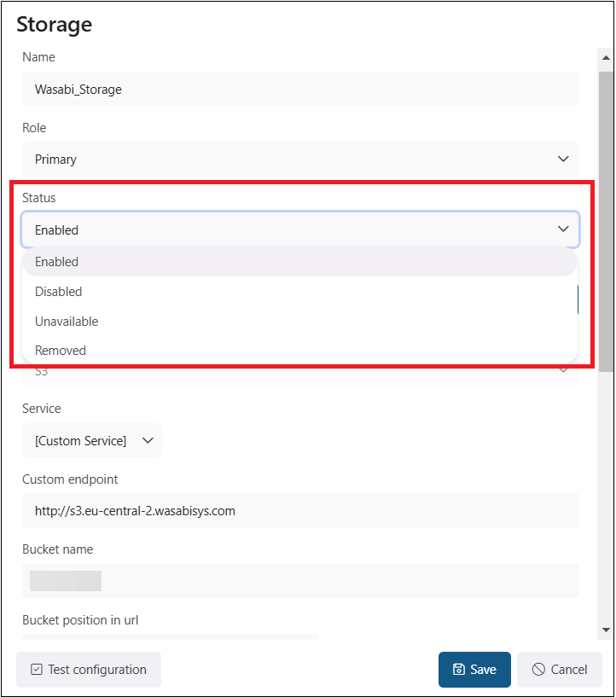Open the Role dropdown showing Primary

coord(299,160)
